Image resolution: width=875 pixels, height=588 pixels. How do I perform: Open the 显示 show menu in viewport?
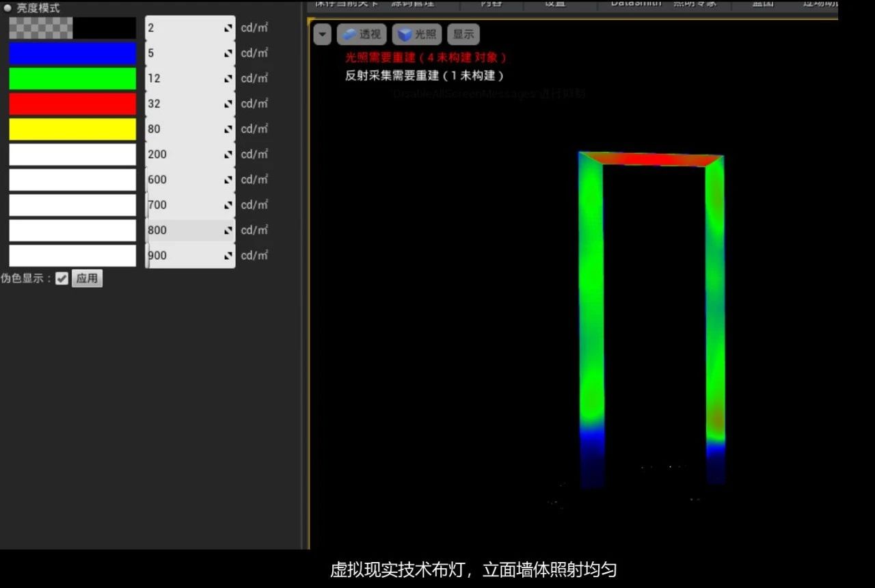463,34
